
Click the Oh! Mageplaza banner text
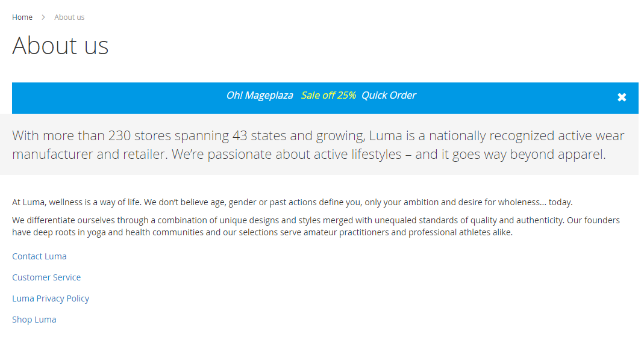click(260, 96)
